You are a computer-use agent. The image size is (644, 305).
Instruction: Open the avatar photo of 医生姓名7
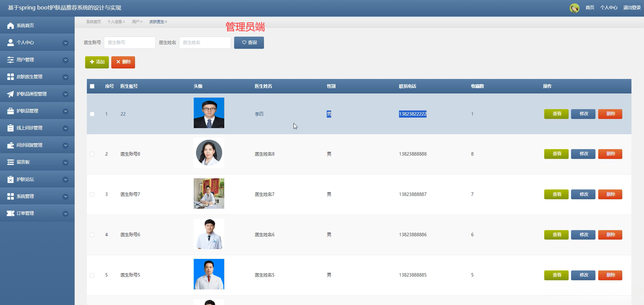pos(209,194)
